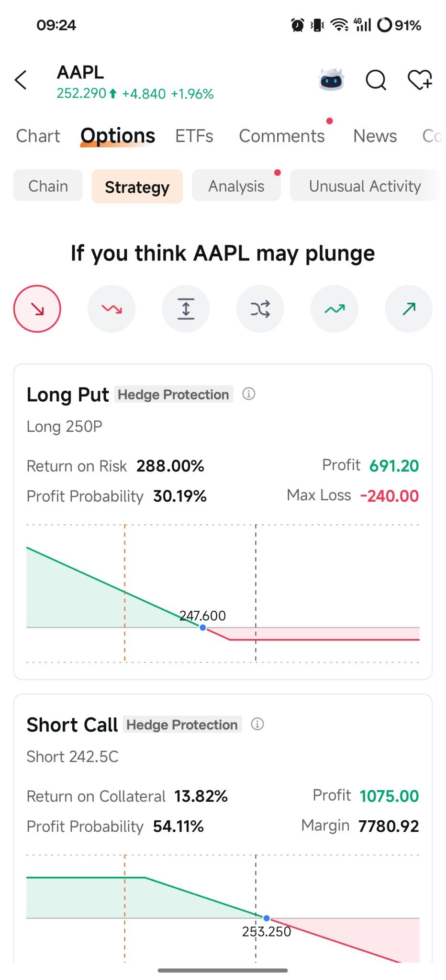Select the Analysis sub-tab button
Screen dimensions: 446x980
(236, 186)
